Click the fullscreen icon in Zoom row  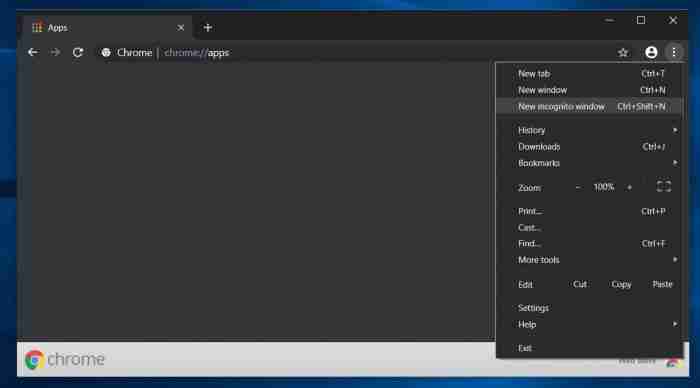pos(664,187)
